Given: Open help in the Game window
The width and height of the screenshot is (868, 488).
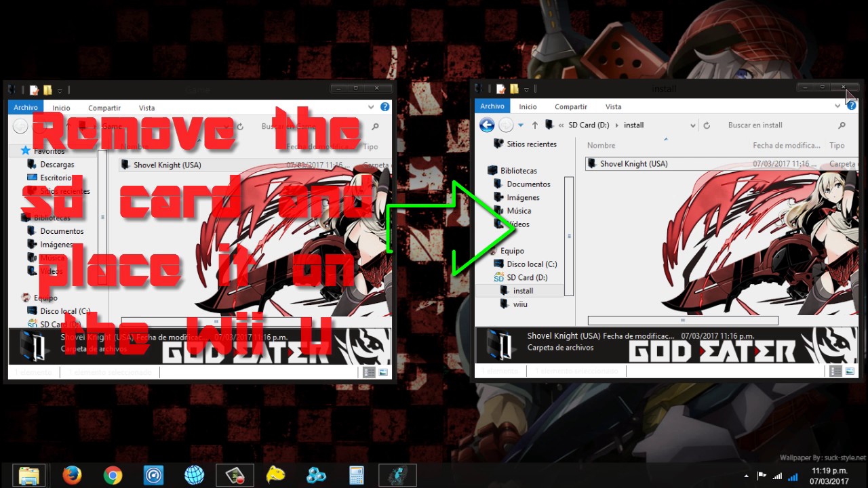Looking at the screenshot, I should click(385, 107).
